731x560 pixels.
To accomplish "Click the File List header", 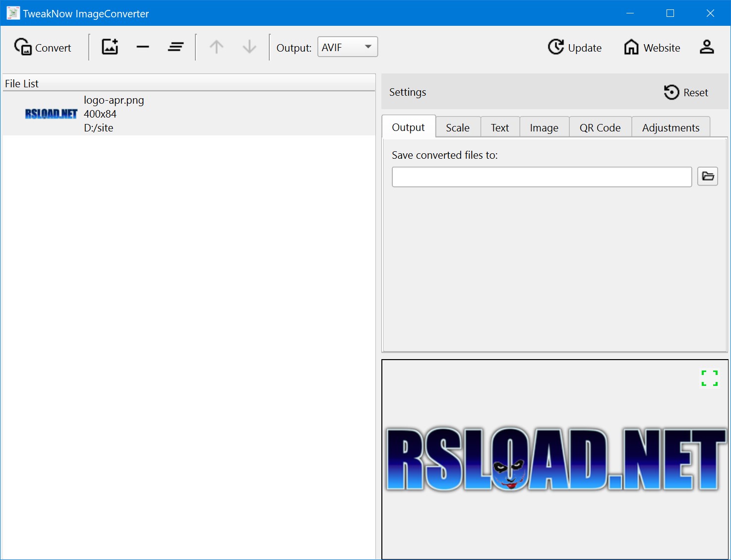I will pyautogui.click(x=188, y=83).
